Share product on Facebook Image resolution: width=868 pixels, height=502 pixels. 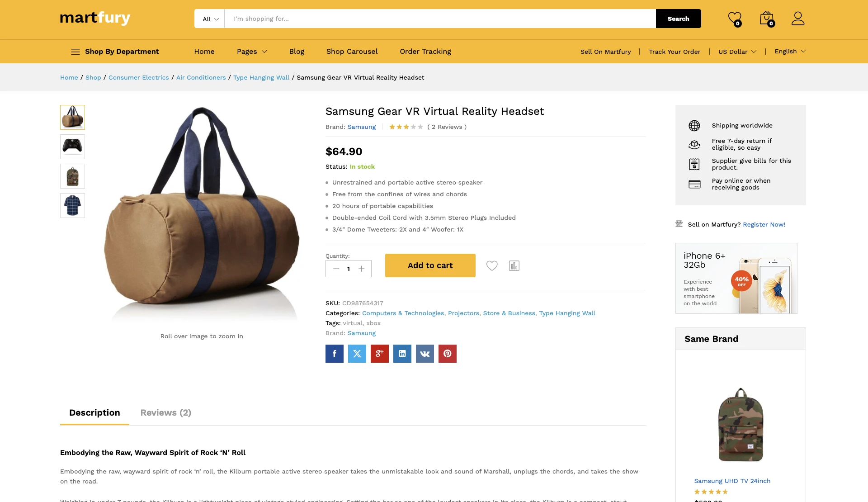point(335,354)
